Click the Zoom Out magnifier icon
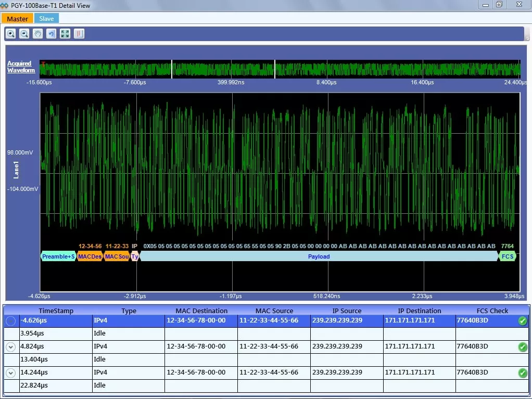The width and height of the screenshot is (532, 399). point(24,34)
